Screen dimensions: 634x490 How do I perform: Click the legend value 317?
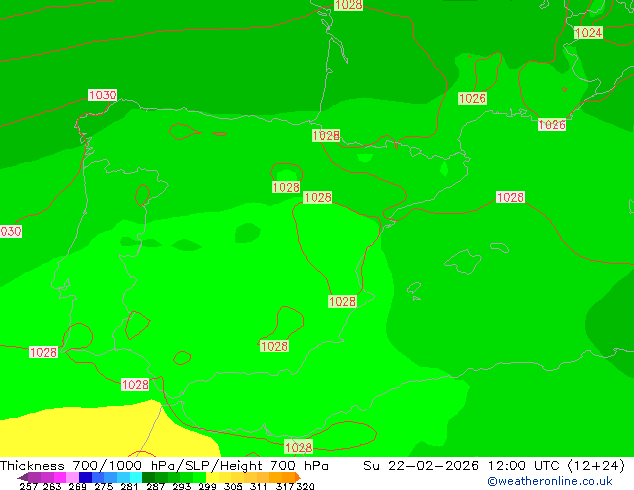tap(285, 486)
